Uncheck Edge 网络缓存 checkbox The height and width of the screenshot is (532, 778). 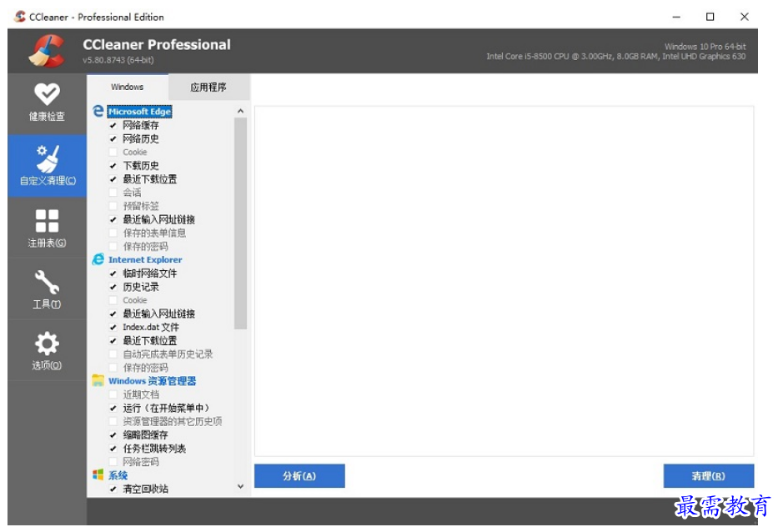(113, 125)
